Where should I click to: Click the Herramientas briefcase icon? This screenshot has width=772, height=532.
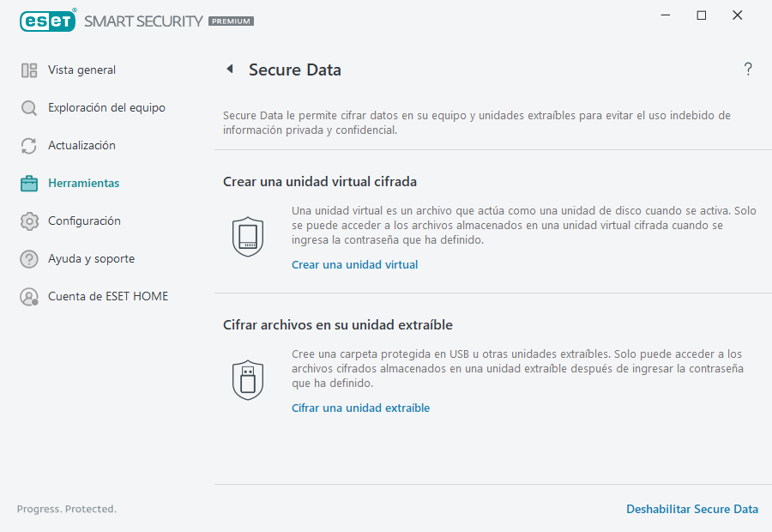[x=28, y=183]
